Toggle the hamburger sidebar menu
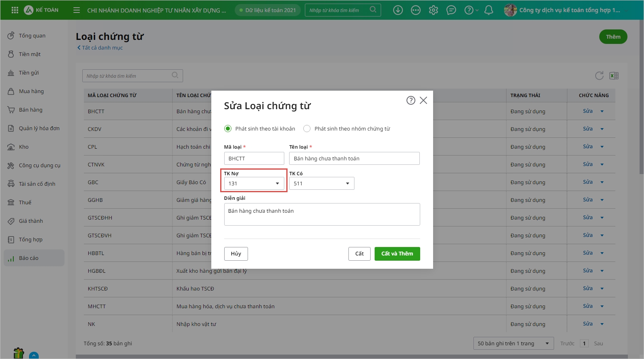 pyautogui.click(x=77, y=10)
